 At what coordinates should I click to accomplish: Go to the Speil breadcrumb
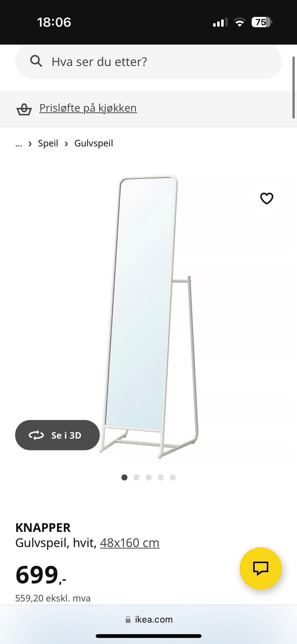tap(48, 143)
